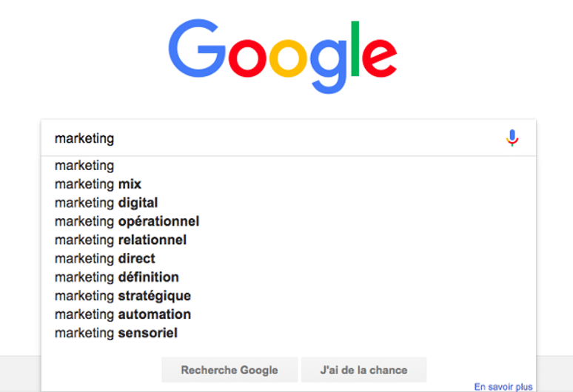
Task: Open the 'marketing définition' suggestion
Action: (x=116, y=277)
